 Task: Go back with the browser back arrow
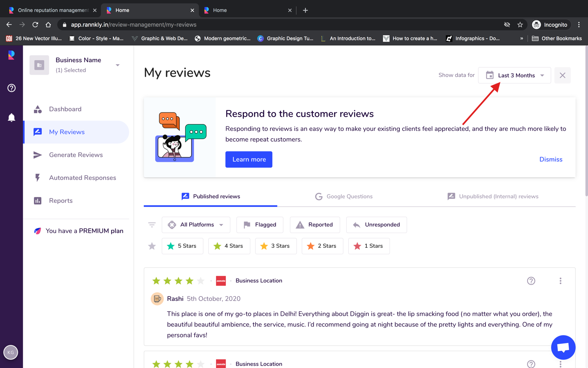pyautogui.click(x=9, y=25)
